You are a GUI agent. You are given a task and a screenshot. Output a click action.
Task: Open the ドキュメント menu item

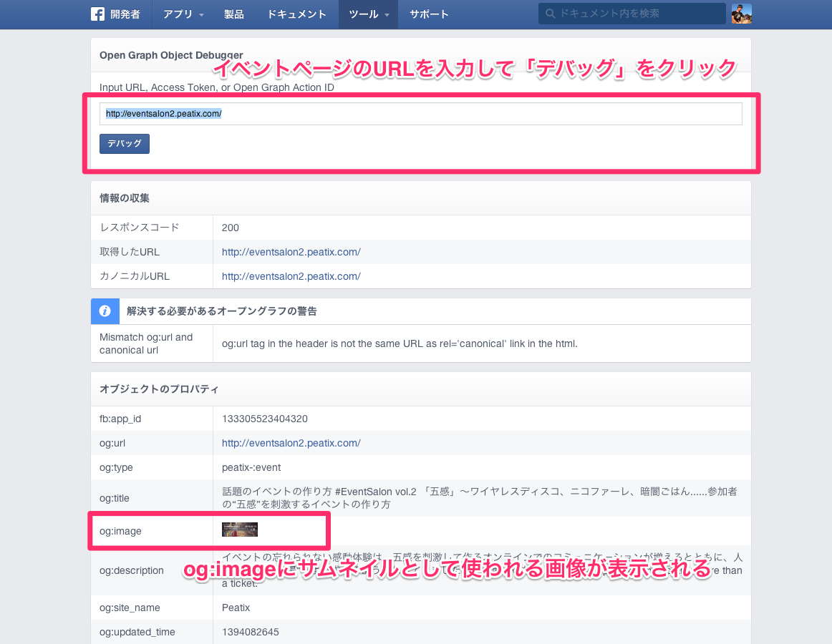[x=296, y=14]
